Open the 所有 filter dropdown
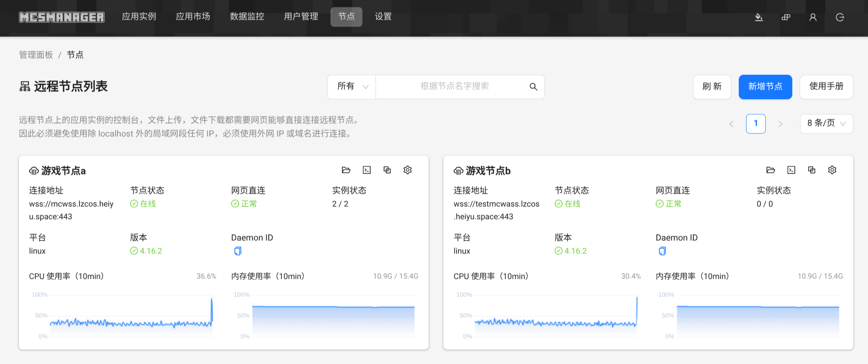Screen dimensions: 868x364 coord(352,87)
